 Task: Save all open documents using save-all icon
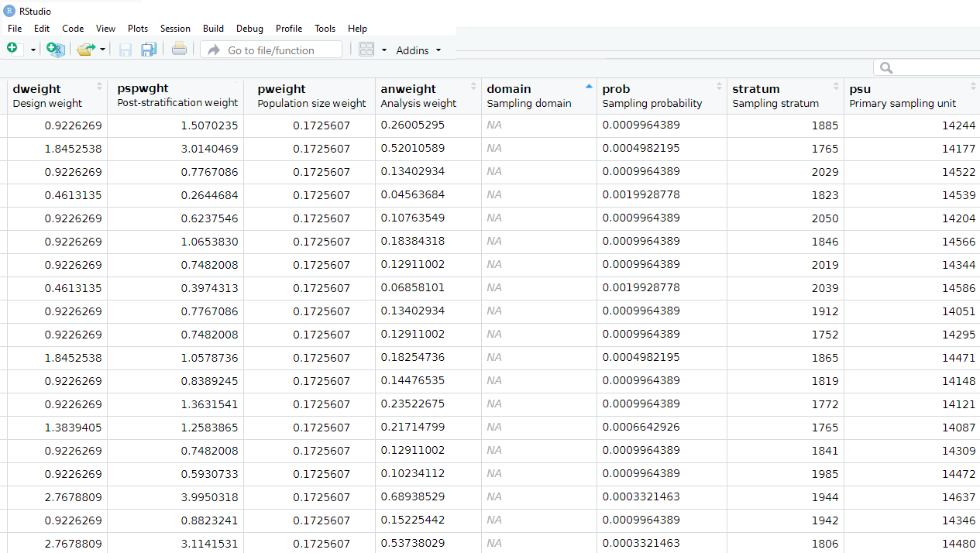click(x=148, y=49)
